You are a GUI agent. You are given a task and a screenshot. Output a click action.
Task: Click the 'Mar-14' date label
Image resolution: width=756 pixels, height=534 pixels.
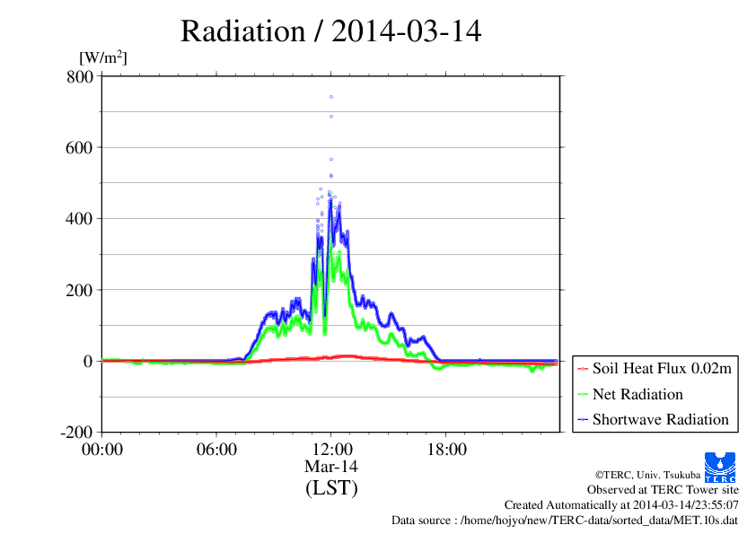331,467
